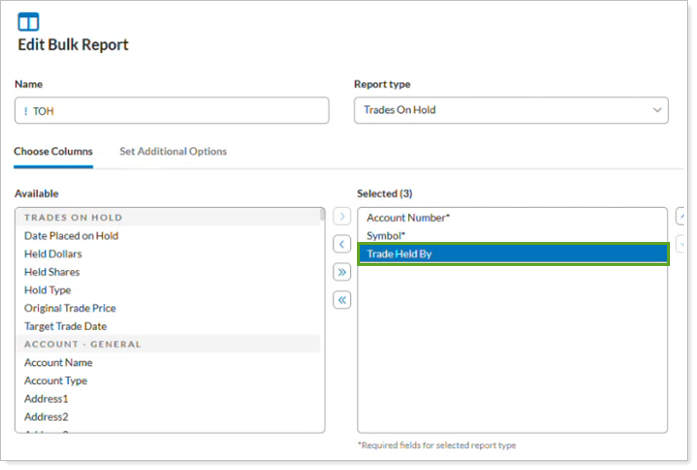This screenshot has height=470, width=697.
Task: Select the Choose Columns tab
Action: click(x=53, y=152)
